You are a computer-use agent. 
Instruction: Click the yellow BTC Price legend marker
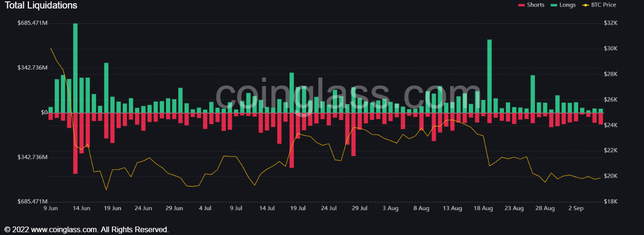pos(585,5)
